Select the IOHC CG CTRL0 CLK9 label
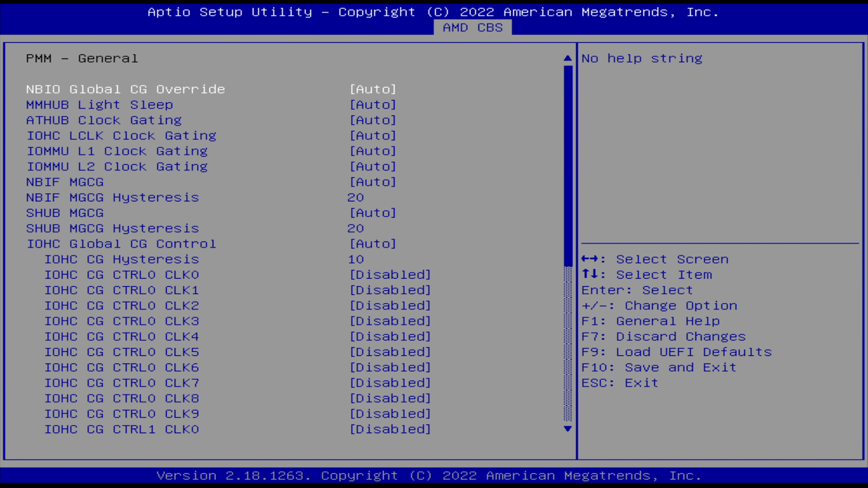Screen dimensions: 868x488 click(x=122, y=414)
